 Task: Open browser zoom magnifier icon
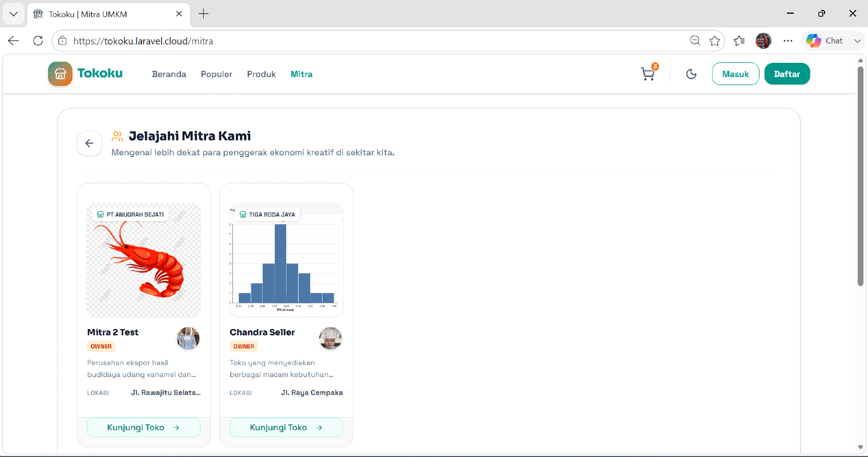point(695,41)
